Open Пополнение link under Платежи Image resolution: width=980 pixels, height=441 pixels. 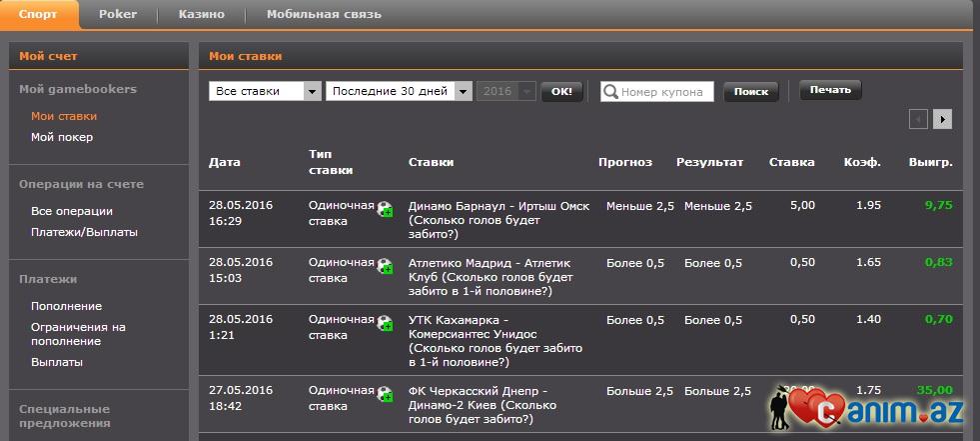(66, 306)
